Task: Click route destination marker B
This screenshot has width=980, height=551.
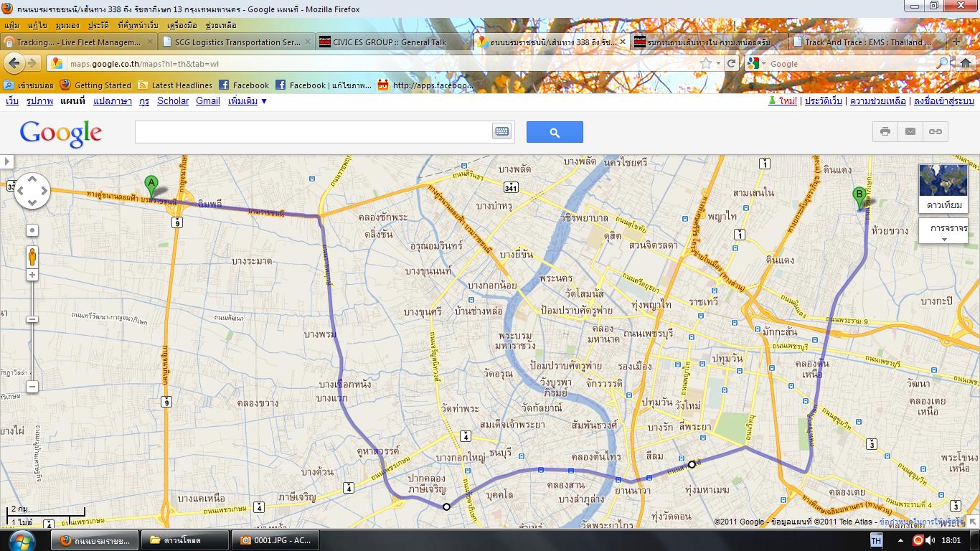Action: [x=859, y=199]
